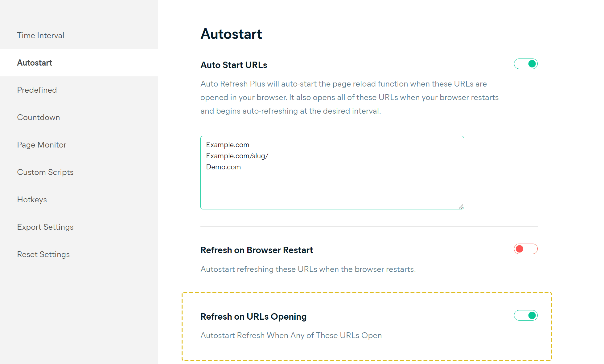Select Reset Settings in sidebar
The width and height of the screenshot is (604, 364).
pyautogui.click(x=43, y=254)
